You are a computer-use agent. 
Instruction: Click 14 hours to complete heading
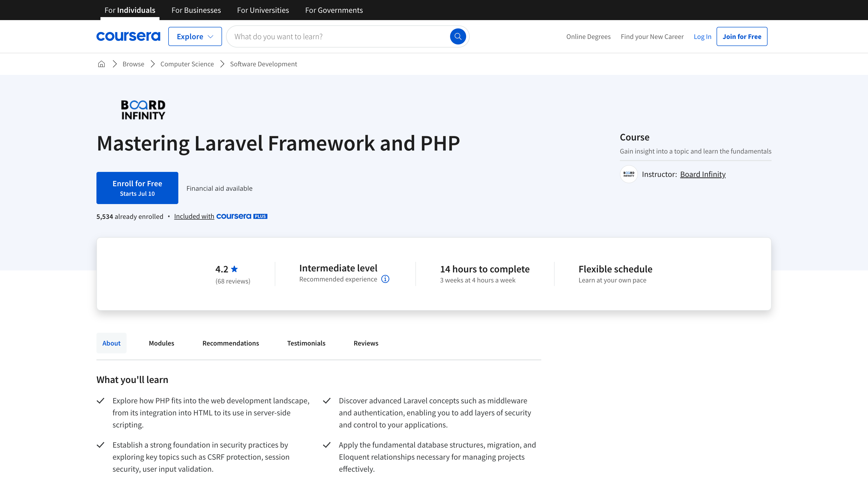(x=484, y=269)
